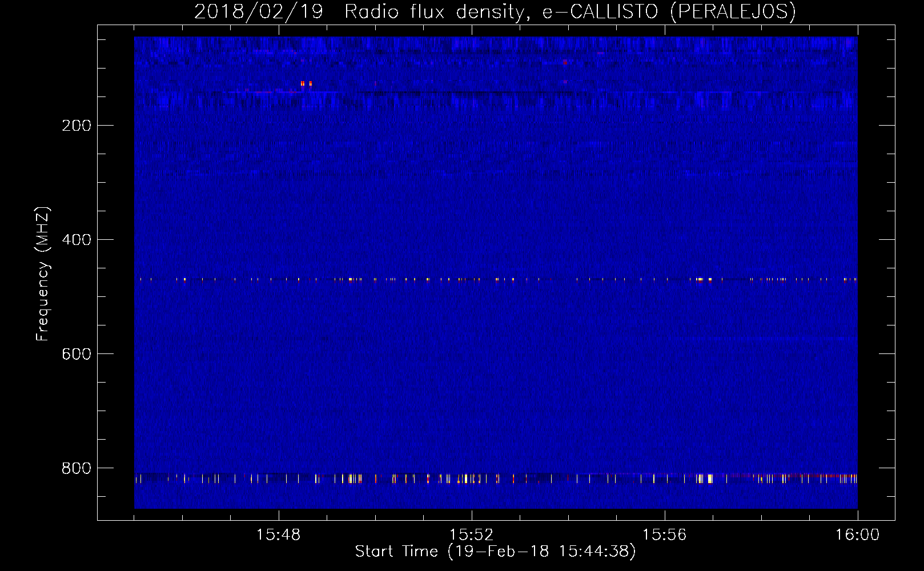The width and height of the screenshot is (924, 571).
Task: Click the '400' frequency tick label
Action: (x=77, y=240)
